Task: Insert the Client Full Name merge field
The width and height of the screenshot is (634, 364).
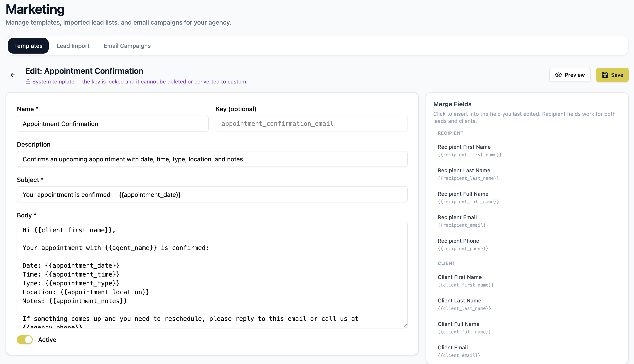Action: 464,328
